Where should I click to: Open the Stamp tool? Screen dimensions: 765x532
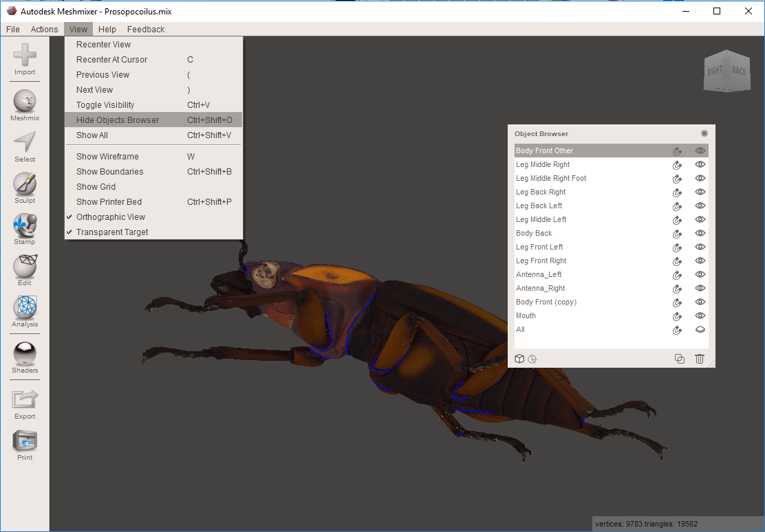[x=25, y=228]
